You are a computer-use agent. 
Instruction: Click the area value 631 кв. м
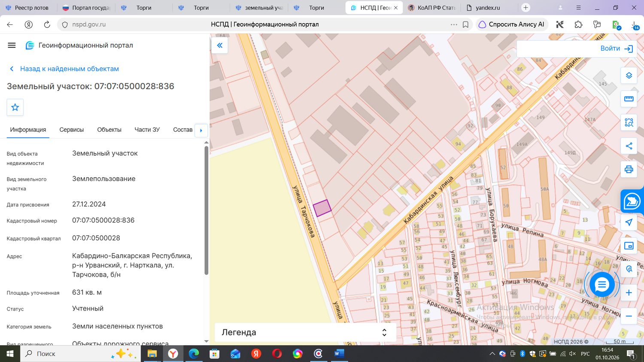pyautogui.click(x=87, y=293)
